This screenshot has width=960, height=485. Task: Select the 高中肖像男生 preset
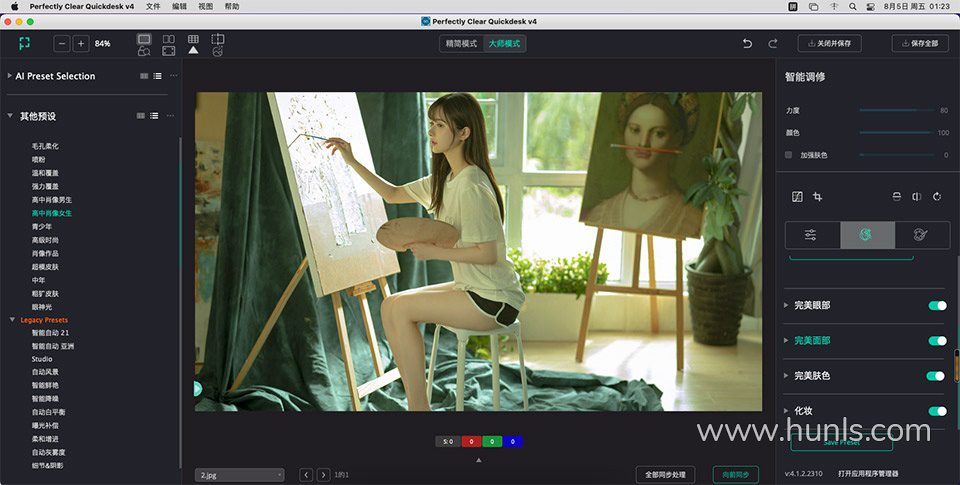point(52,200)
